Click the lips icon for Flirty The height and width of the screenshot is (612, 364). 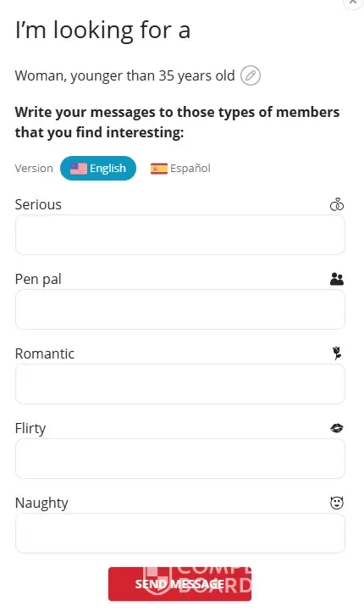pyautogui.click(x=337, y=428)
